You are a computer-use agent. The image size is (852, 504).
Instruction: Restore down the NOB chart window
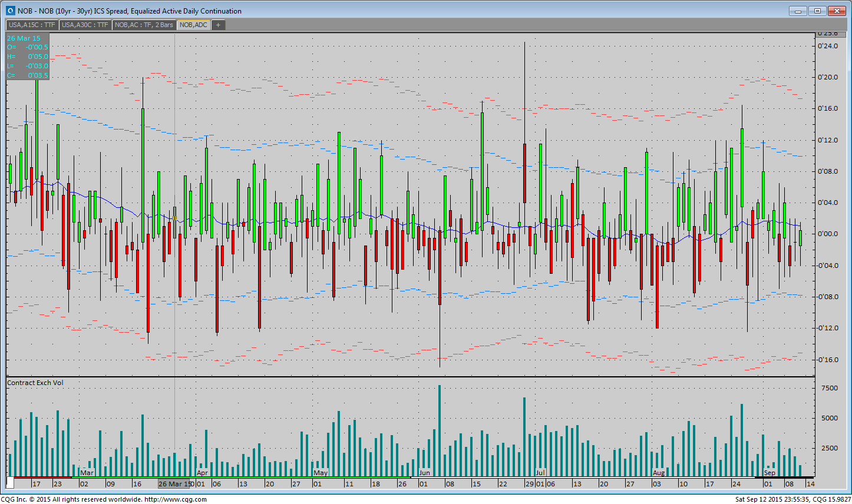click(817, 11)
